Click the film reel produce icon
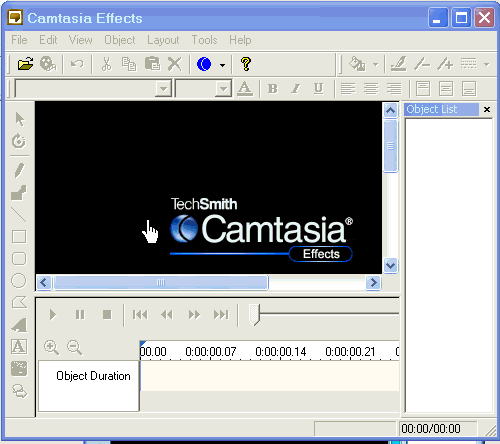The width and height of the screenshot is (500, 444). point(48,63)
